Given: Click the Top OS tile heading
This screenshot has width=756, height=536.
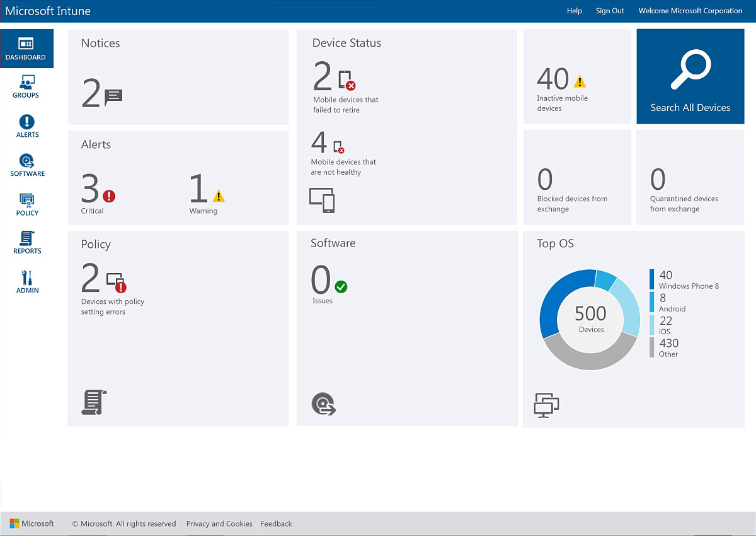Looking at the screenshot, I should [x=555, y=243].
